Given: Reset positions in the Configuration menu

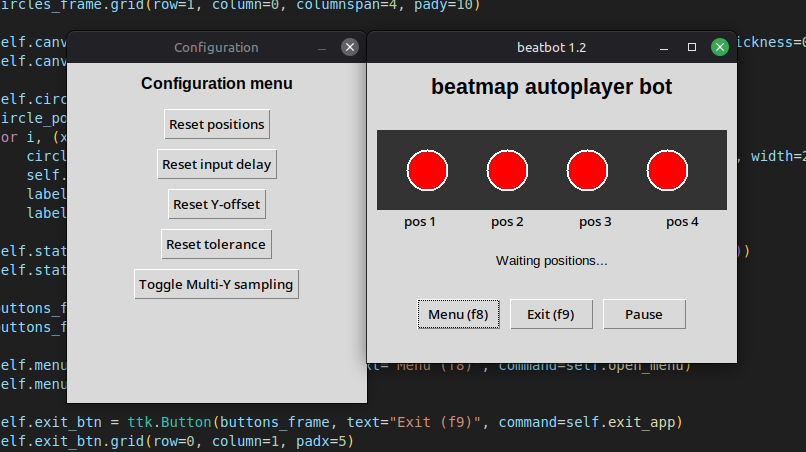Looking at the screenshot, I should coord(217,124).
